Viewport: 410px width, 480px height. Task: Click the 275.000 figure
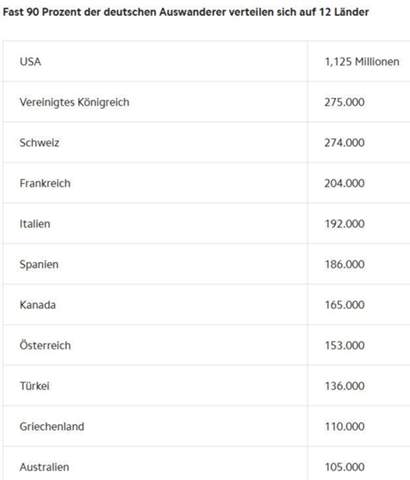(x=345, y=102)
